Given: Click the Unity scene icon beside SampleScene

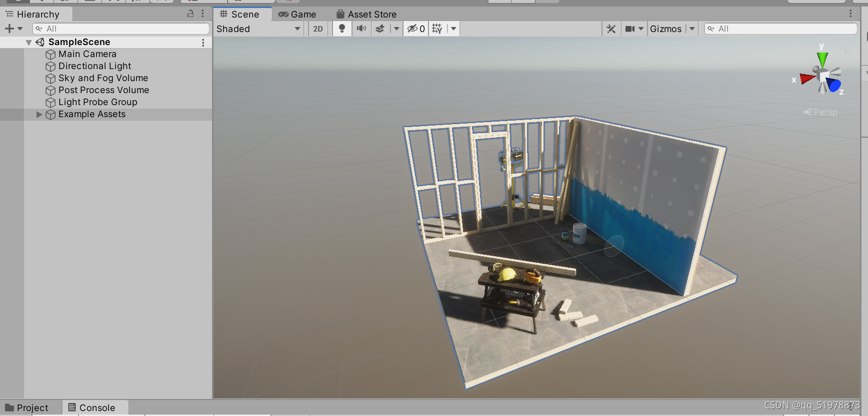Looking at the screenshot, I should (40, 42).
